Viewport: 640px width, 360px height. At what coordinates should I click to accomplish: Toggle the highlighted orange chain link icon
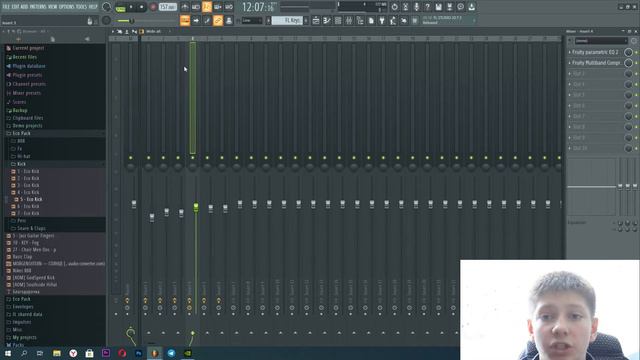pyautogui.click(x=218, y=20)
